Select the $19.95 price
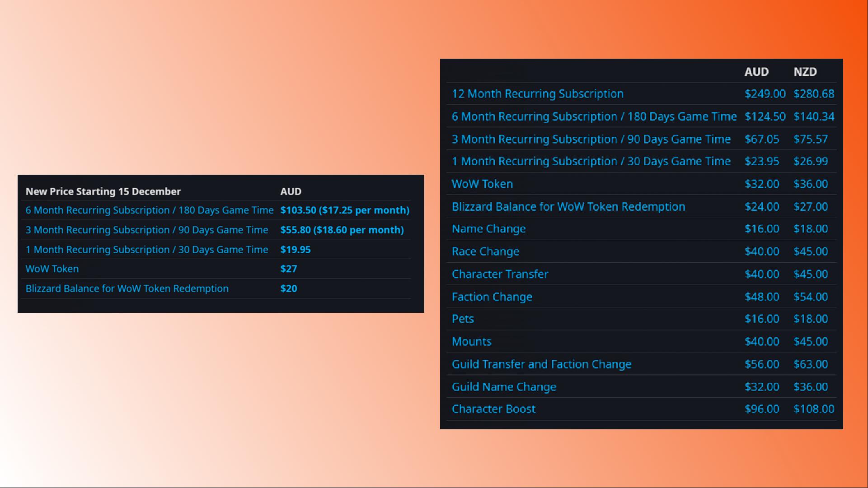Screen dimensions: 868x488 296,250
